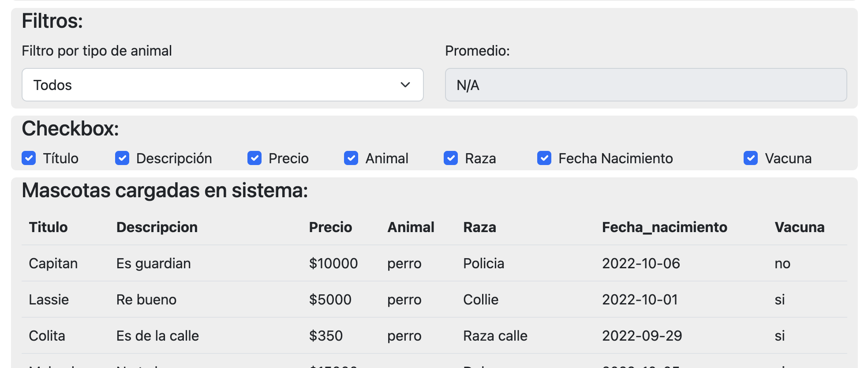This screenshot has width=868, height=368.
Task: Click the Precio column header
Action: click(330, 227)
